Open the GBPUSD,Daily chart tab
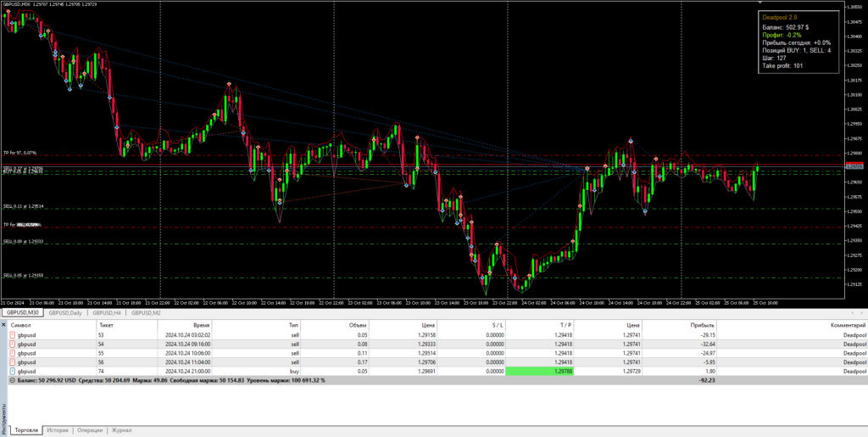Screen dimensions: 868x437 click(x=65, y=313)
